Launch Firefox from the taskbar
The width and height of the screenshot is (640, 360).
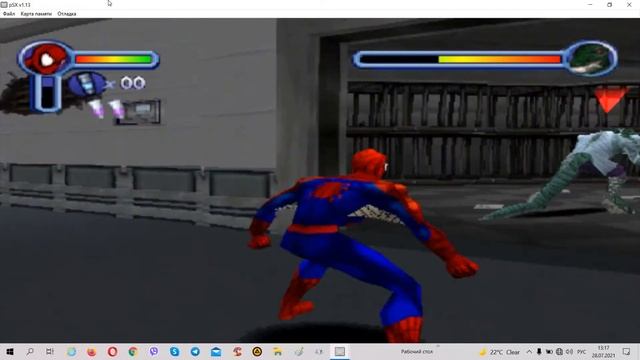92,351
